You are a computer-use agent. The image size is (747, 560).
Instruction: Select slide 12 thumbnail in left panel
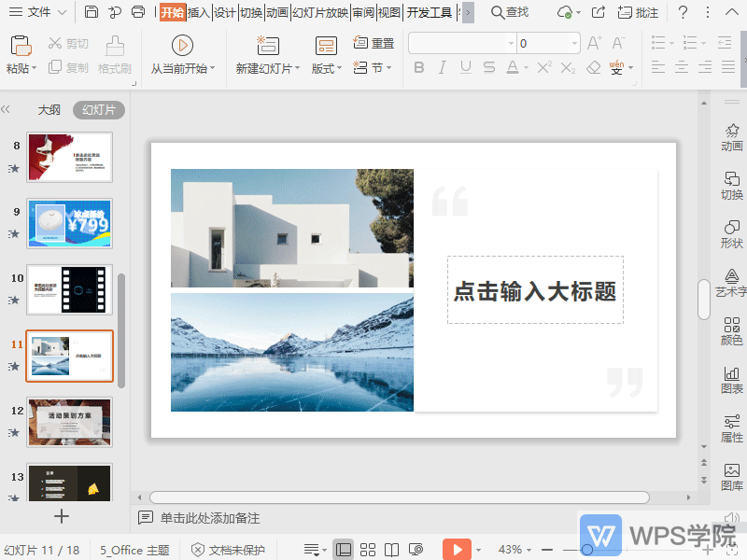[69, 422]
